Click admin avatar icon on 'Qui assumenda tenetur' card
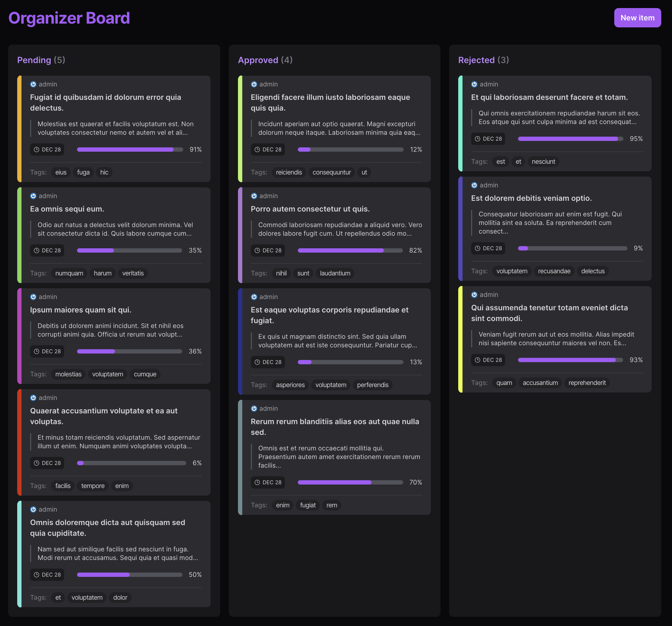 [x=474, y=294]
